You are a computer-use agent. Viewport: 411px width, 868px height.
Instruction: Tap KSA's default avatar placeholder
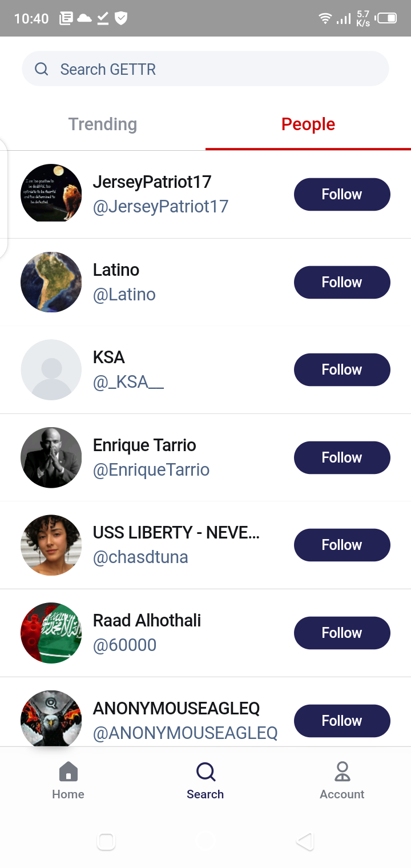coord(51,369)
